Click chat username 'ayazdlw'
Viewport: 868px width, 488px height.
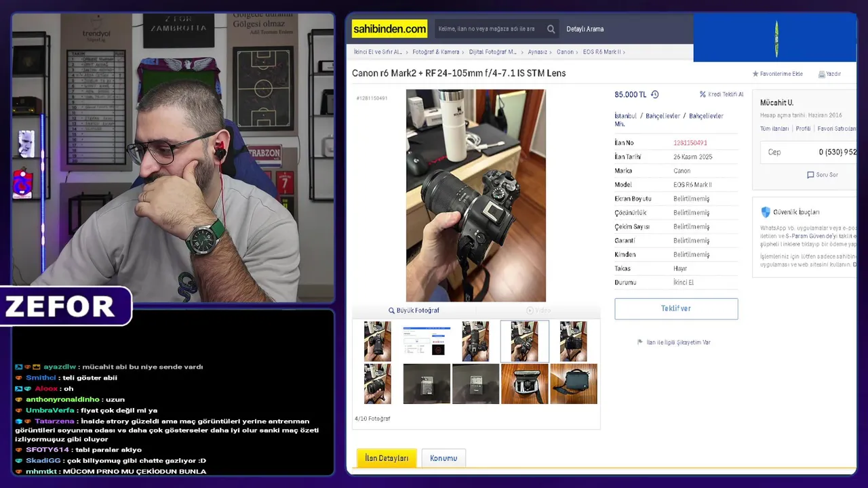(x=60, y=367)
